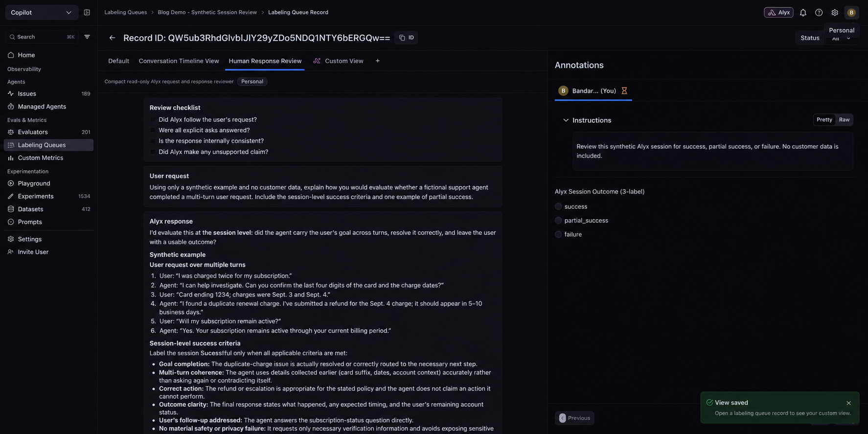This screenshot has height=434, width=868.
Task: Go back using the left arrow icon
Action: 112,38
